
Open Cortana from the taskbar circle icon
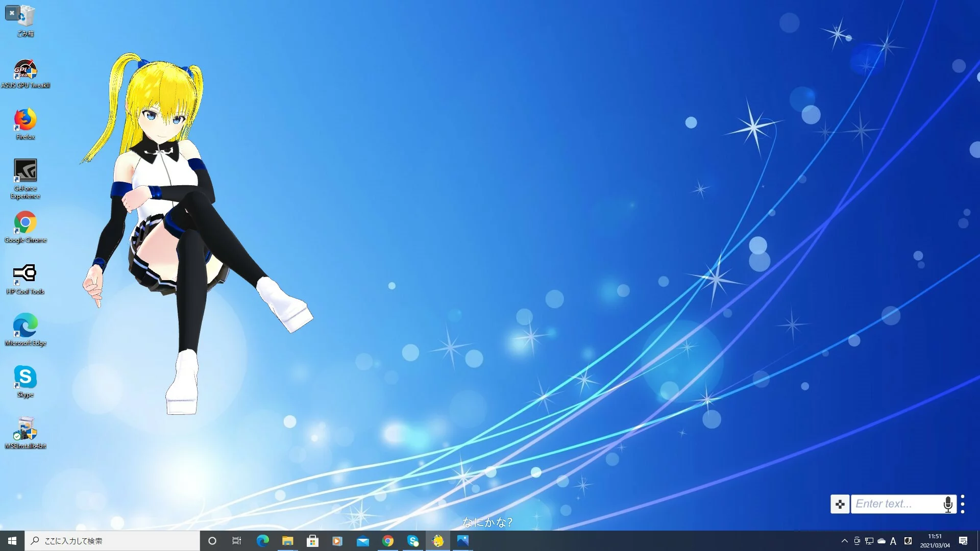point(212,541)
